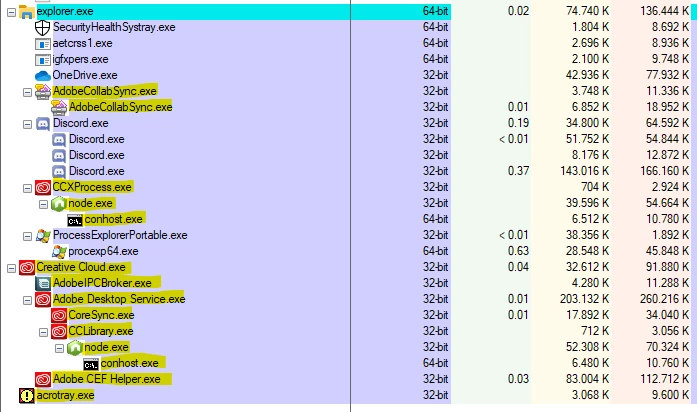The height and width of the screenshot is (412, 697).
Task: Click the Adobe Desktop Service.exe icon
Action: 43,300
